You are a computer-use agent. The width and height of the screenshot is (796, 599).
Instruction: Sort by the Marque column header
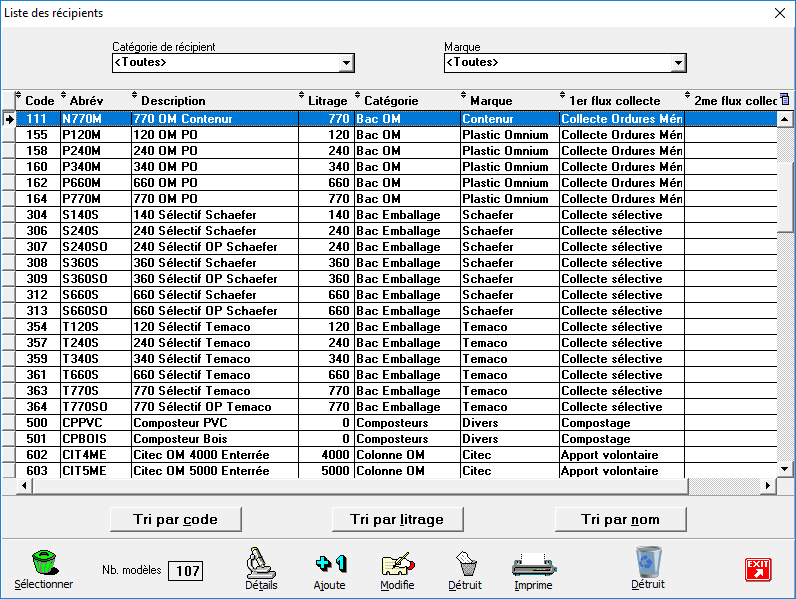tap(491, 101)
